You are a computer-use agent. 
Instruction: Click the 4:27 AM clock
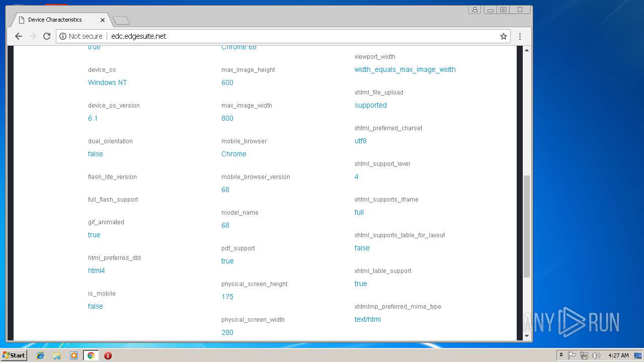pos(618,355)
